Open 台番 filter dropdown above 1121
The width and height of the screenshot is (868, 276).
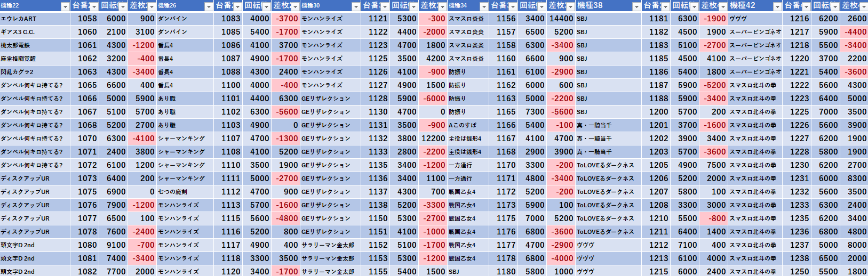(x=385, y=6)
